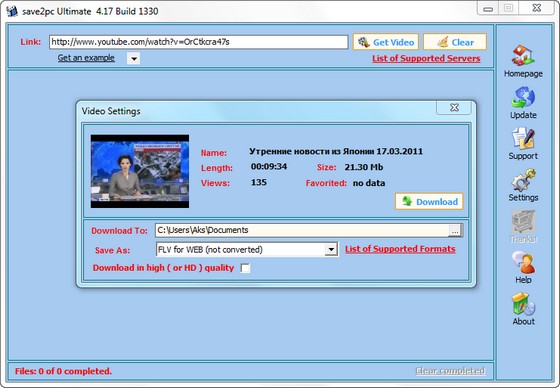Click the Get an example link
Screen dimensions: 560x388
pyautogui.click(x=86, y=58)
